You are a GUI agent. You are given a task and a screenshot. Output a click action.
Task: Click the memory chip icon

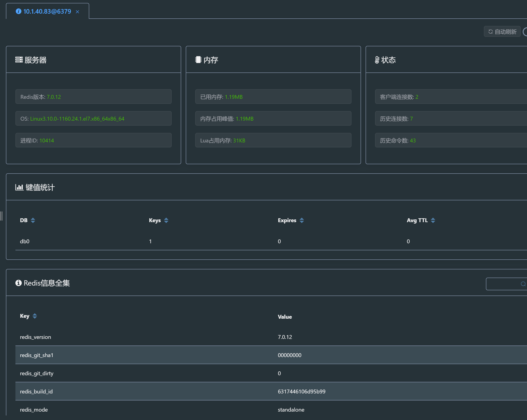[198, 60]
